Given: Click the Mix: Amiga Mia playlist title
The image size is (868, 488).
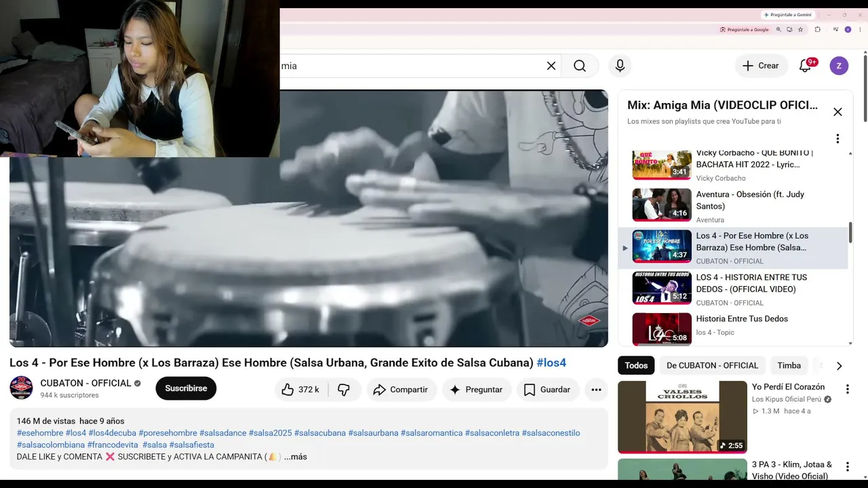Looking at the screenshot, I should point(722,105).
